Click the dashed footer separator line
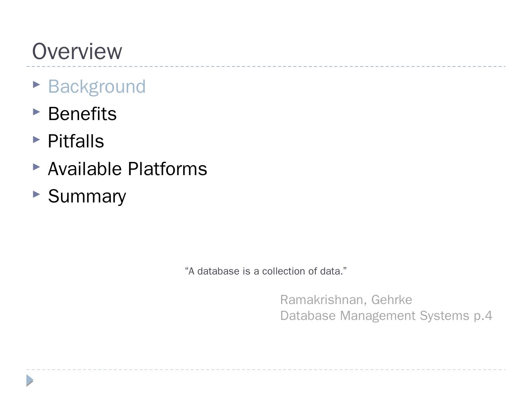Screen dimensions: 532x399 pos(266,369)
